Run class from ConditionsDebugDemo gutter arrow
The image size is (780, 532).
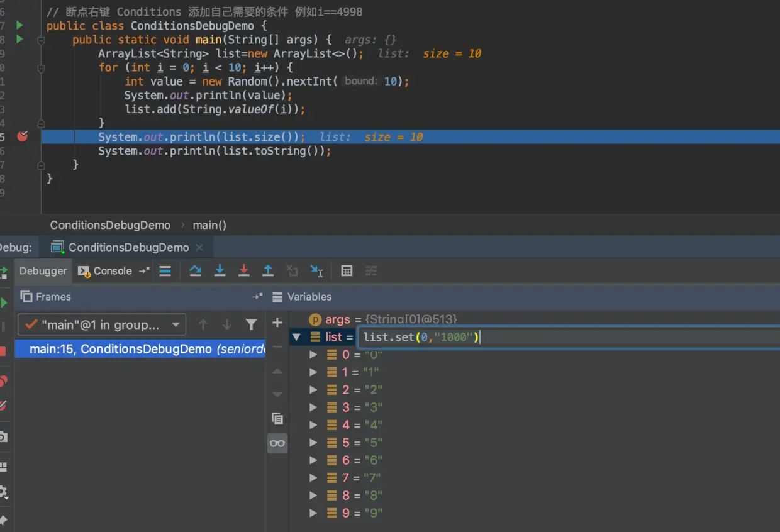[x=19, y=26]
